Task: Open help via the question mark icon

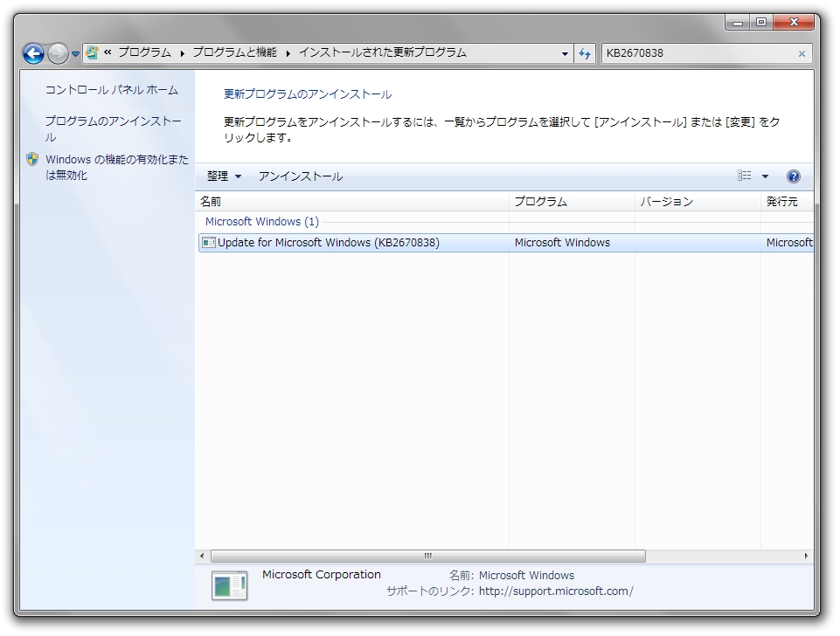Action: [x=793, y=176]
